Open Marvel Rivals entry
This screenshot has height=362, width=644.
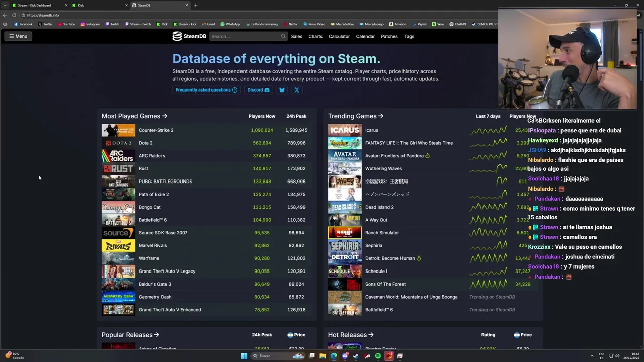152,245
